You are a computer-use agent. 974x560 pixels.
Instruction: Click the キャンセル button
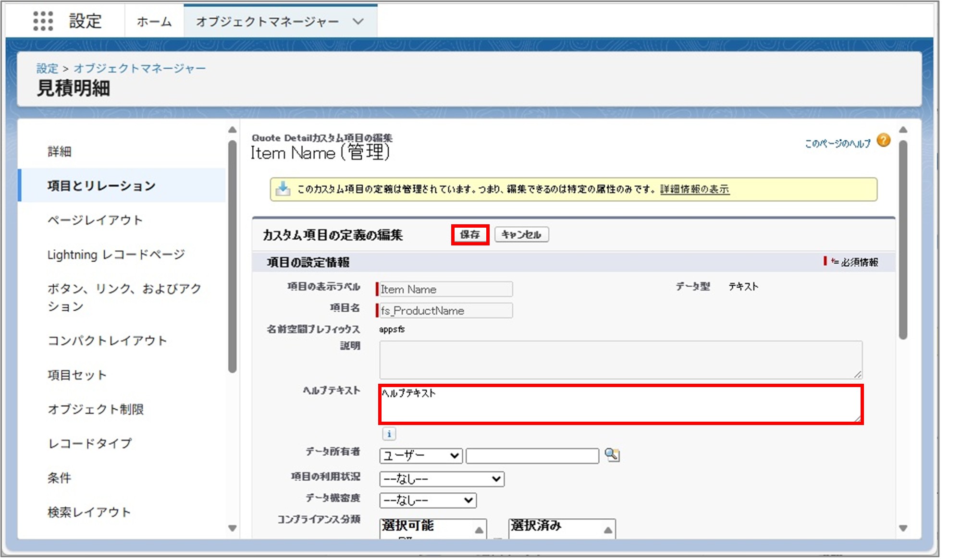pyautogui.click(x=522, y=234)
